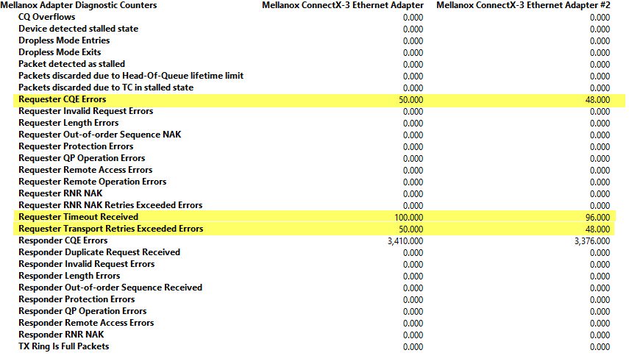
Task: Select the 'Packet detected as stalled' counter
Action: [x=72, y=64]
